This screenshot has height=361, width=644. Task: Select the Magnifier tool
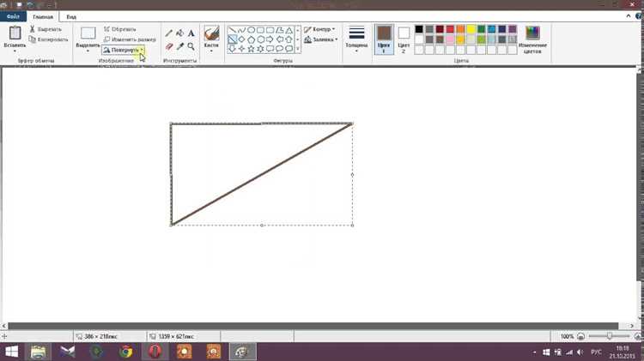click(x=191, y=46)
